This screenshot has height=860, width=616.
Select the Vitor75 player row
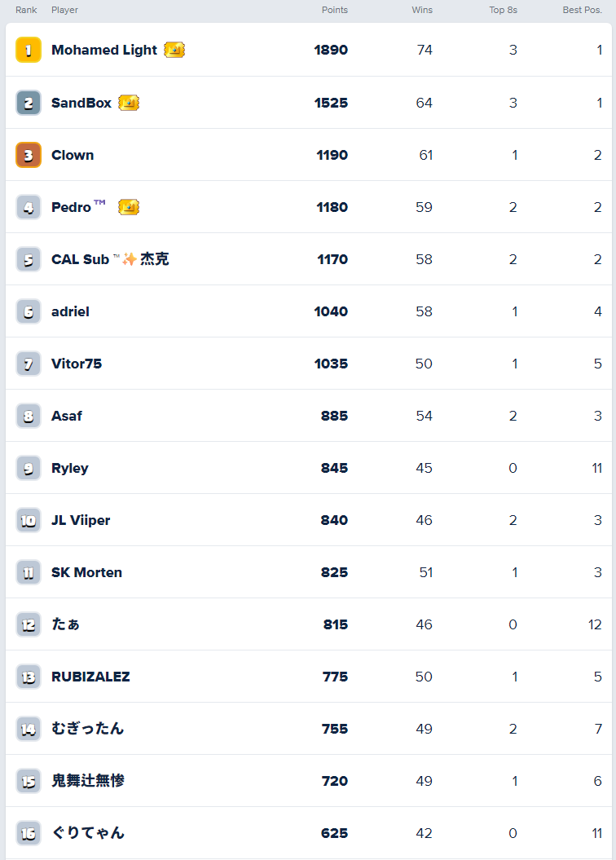point(309,363)
